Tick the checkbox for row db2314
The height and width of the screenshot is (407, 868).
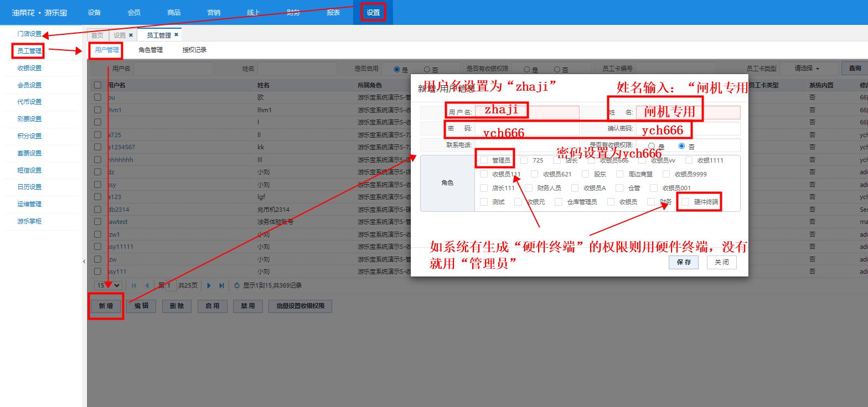tap(97, 210)
